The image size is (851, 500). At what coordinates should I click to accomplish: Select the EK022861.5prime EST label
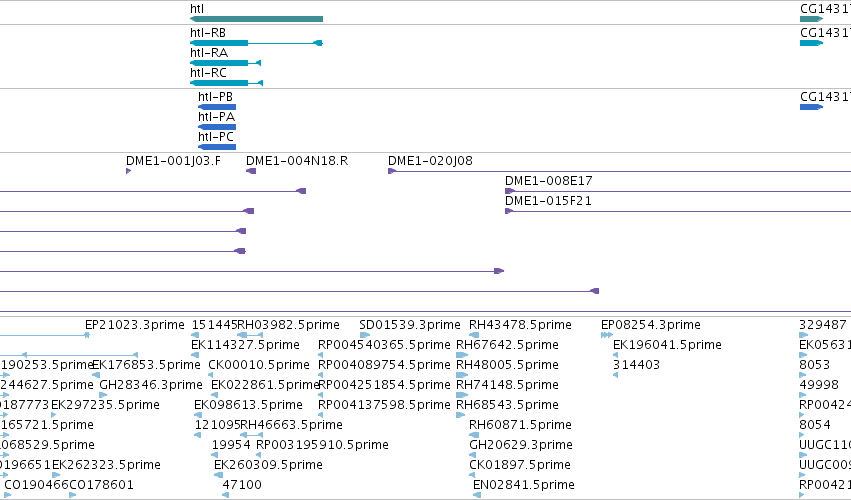point(265,385)
